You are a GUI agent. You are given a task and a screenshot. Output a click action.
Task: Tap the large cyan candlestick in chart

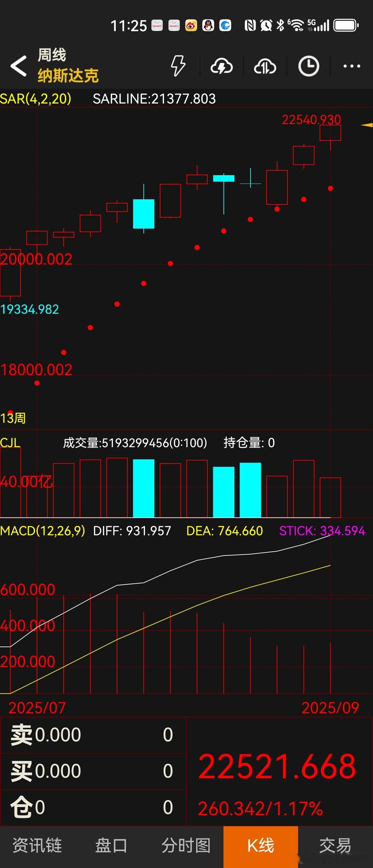(143, 214)
